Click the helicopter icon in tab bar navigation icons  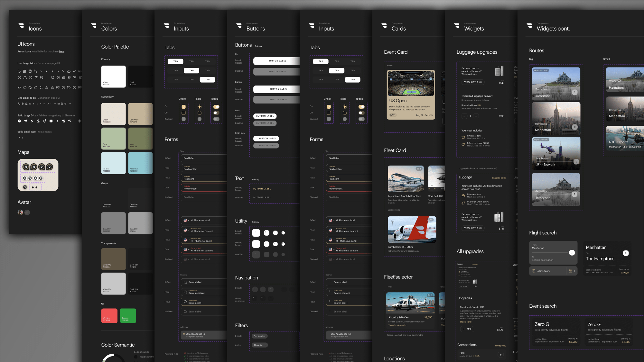(64, 121)
